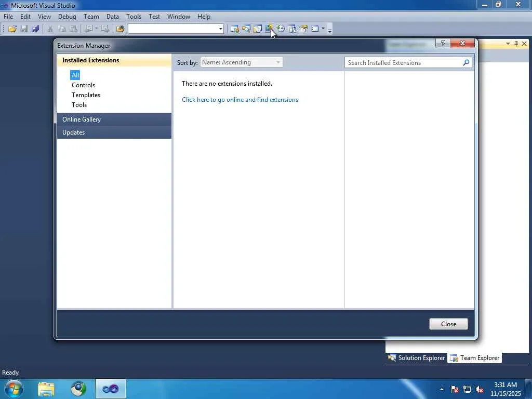Screen dimensions: 532x399
Task: Open the Data menu
Action: (113, 16)
